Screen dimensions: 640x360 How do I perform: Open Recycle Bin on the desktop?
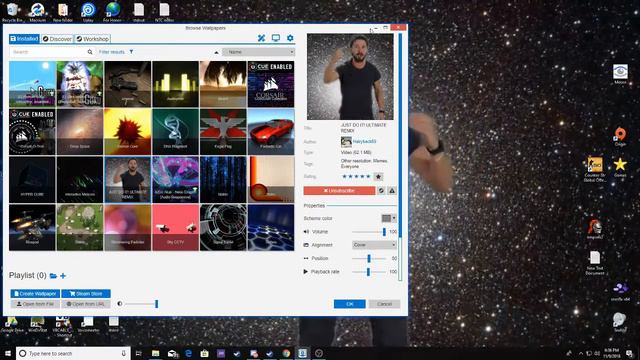[x=12, y=11]
